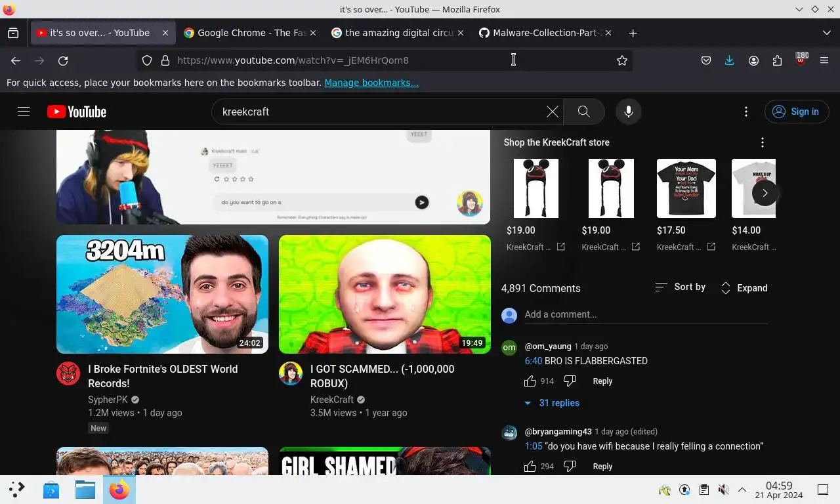This screenshot has height=504, width=840.
Task: Open the file manager in the taskbar
Action: 85,490
